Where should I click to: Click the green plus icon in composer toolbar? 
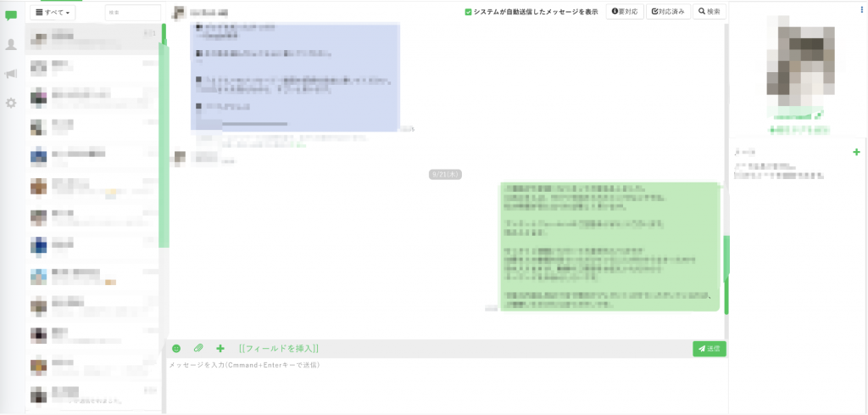point(220,348)
